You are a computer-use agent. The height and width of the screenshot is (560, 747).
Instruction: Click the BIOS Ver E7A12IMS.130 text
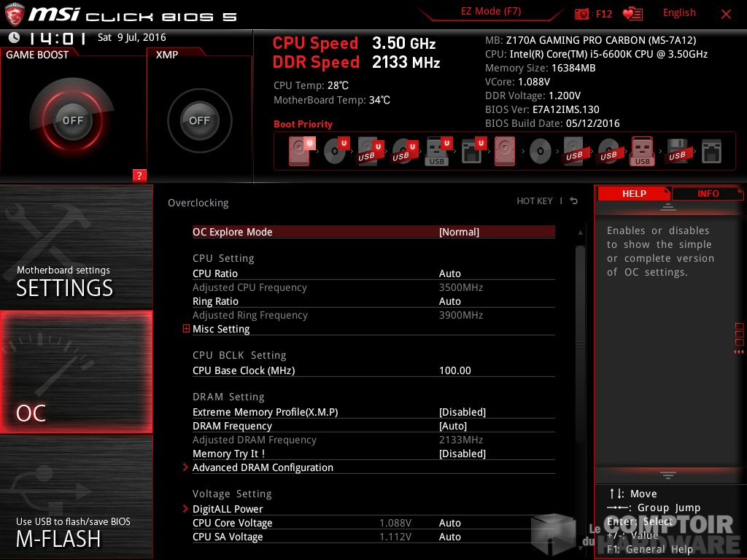click(542, 109)
